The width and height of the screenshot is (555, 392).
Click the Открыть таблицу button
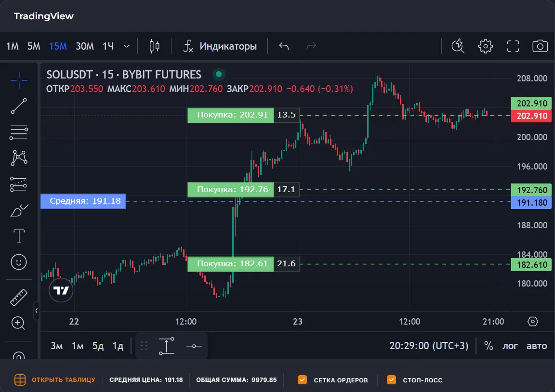tap(54, 380)
